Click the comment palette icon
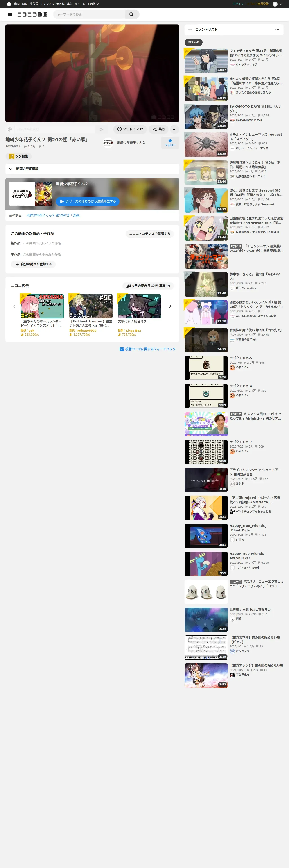 coord(10,129)
